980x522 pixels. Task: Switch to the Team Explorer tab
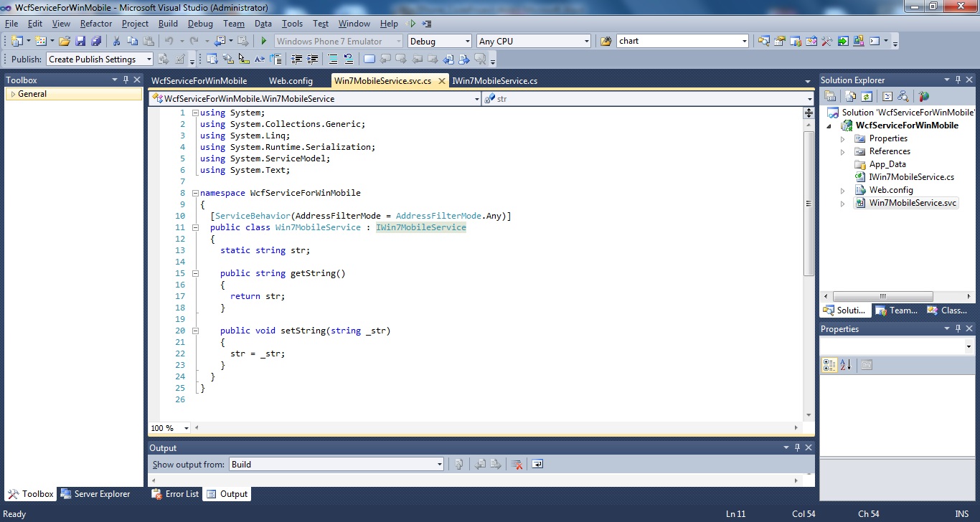tap(897, 310)
